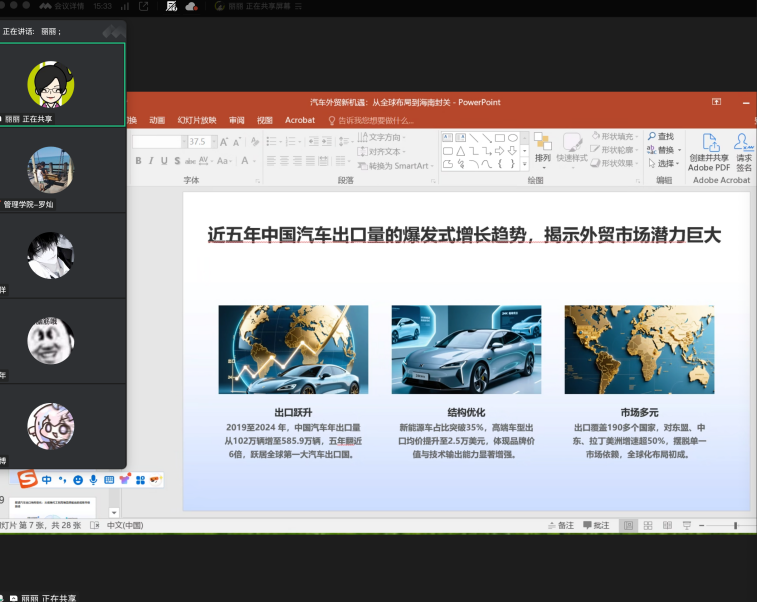The width and height of the screenshot is (757, 602).
Task: Toggle italic text formatting
Action: pos(151,161)
